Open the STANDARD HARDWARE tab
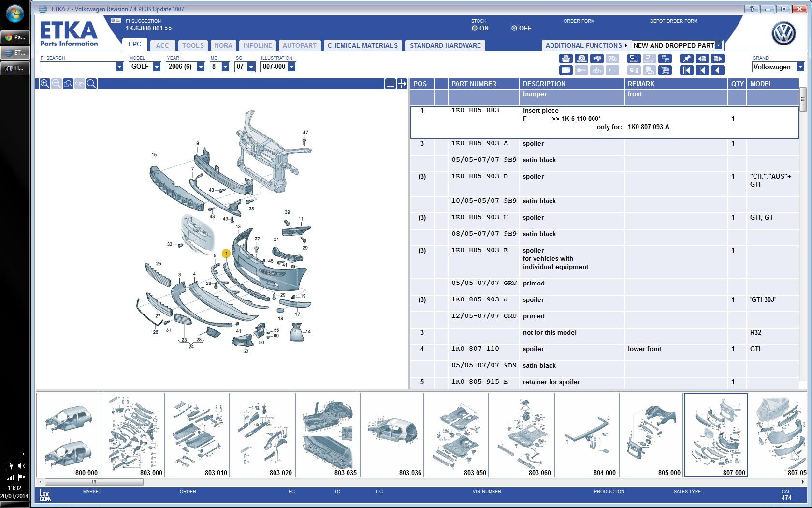This screenshot has width=812, height=508. [445, 45]
